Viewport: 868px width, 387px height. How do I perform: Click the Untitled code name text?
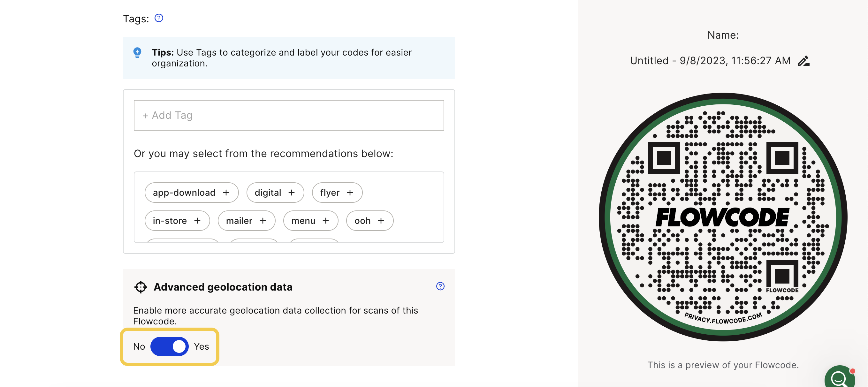710,61
